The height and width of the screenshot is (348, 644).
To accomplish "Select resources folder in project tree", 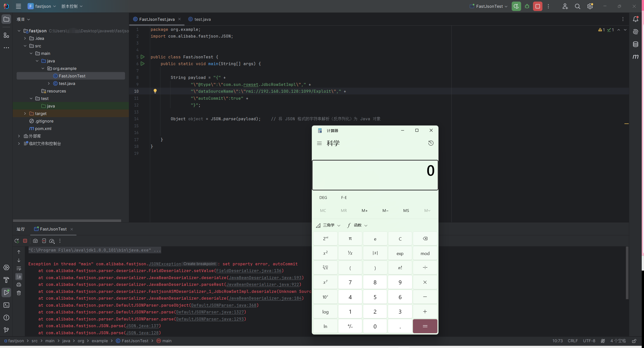I will [56, 91].
